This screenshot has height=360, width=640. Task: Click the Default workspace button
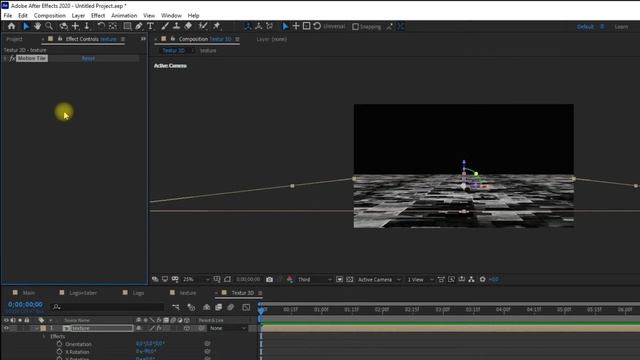pyautogui.click(x=585, y=27)
